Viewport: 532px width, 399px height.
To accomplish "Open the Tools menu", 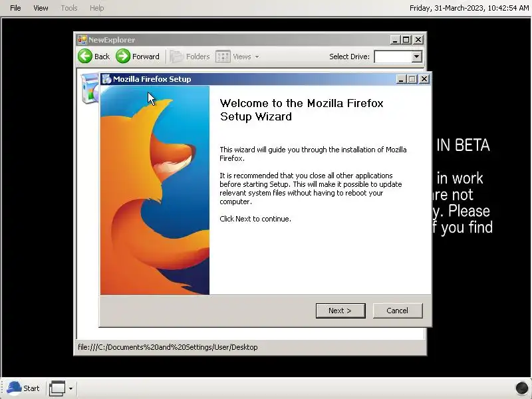I will click(69, 8).
